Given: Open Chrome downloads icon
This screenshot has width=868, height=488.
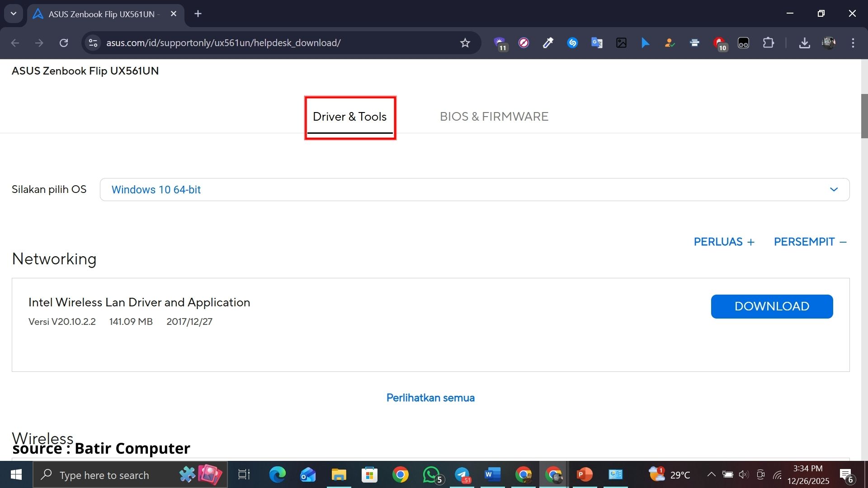Looking at the screenshot, I should pyautogui.click(x=805, y=43).
